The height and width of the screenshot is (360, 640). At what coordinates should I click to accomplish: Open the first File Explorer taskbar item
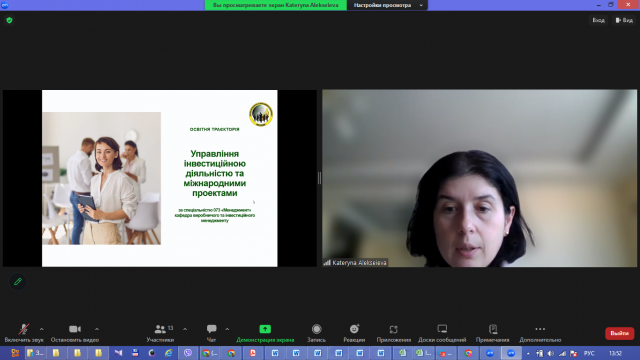coord(35,353)
